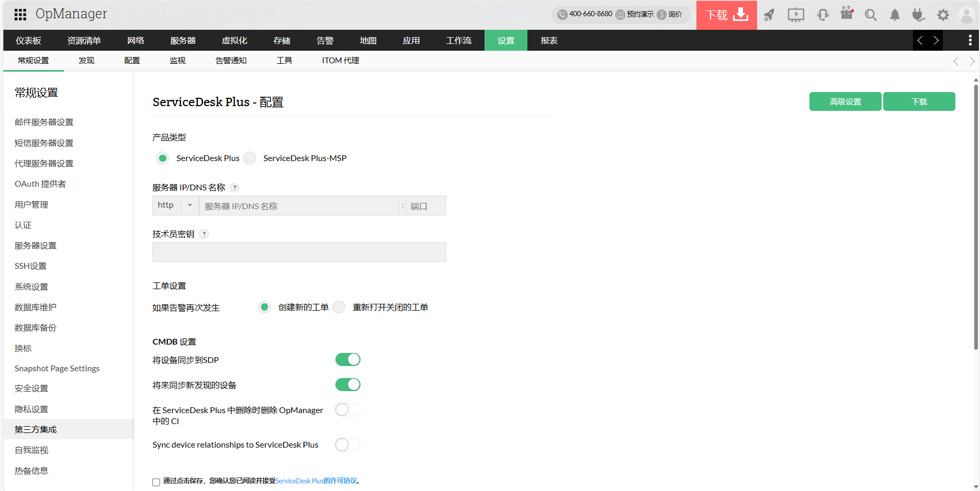Click the 询价 quote link

pyautogui.click(x=675, y=14)
